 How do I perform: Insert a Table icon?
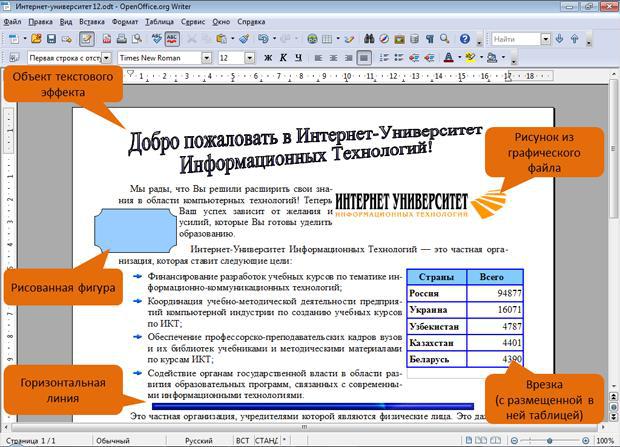[x=327, y=39]
